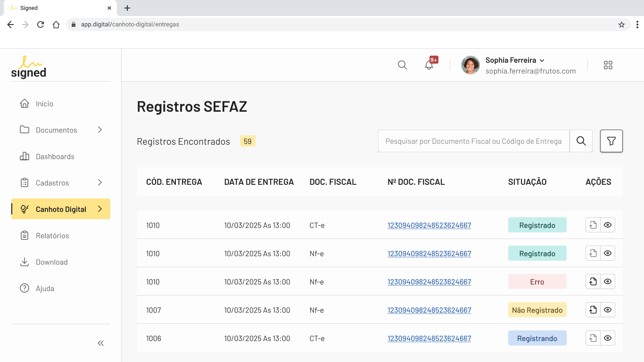Click the SITUAÇÃO column header
The width and height of the screenshot is (644, 362).
pyautogui.click(x=527, y=182)
